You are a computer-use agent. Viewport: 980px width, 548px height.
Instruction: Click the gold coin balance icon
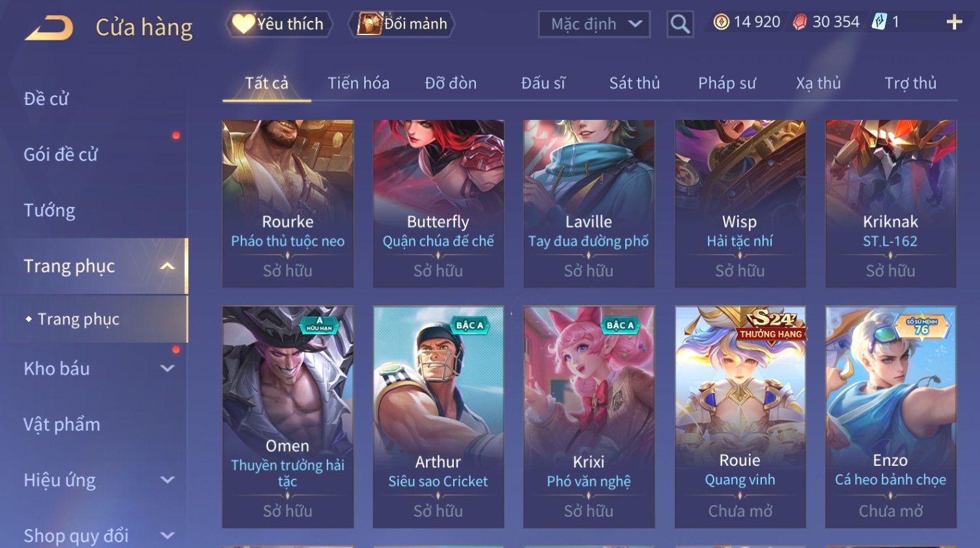(x=721, y=22)
